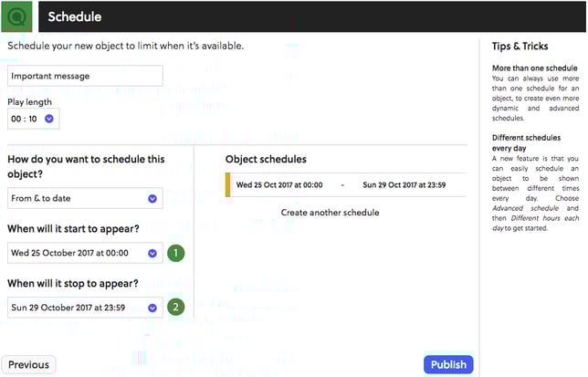Go back with the Previous button

click(x=28, y=365)
